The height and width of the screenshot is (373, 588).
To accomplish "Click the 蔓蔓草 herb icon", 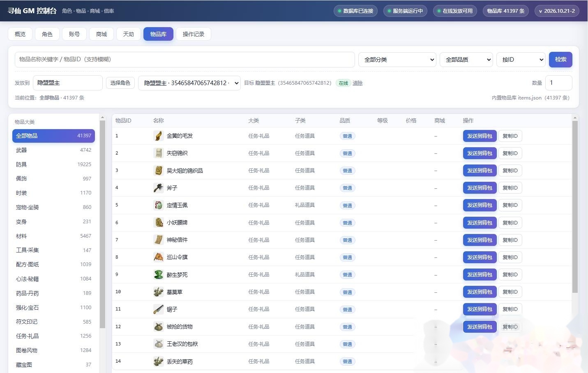I will click(158, 292).
